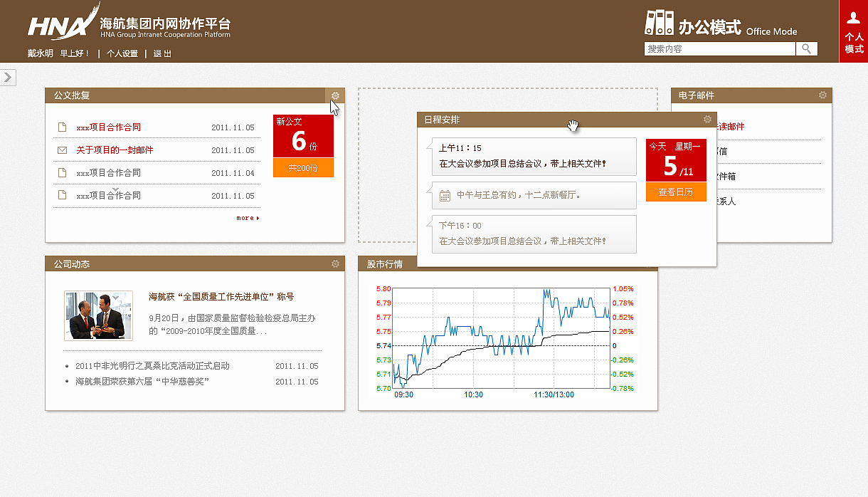868x497 pixels.
Task: Expand the collapsed left sidebar panel
Action: tap(8, 77)
